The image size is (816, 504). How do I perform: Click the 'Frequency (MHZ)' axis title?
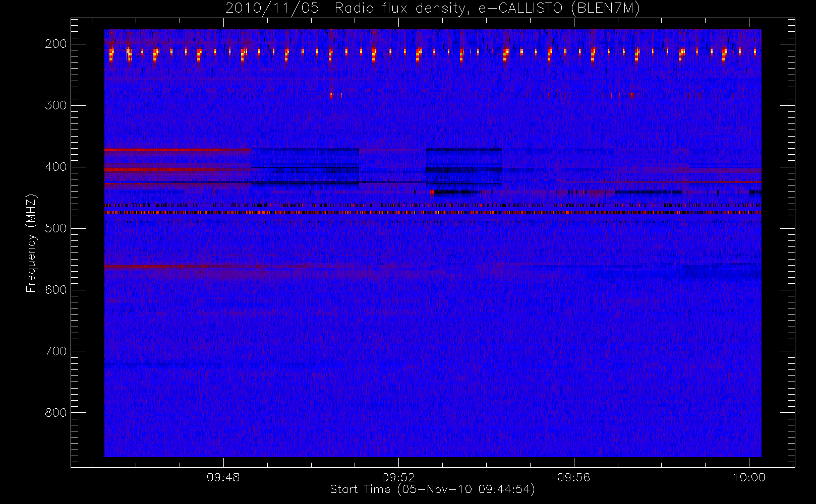pyautogui.click(x=31, y=243)
